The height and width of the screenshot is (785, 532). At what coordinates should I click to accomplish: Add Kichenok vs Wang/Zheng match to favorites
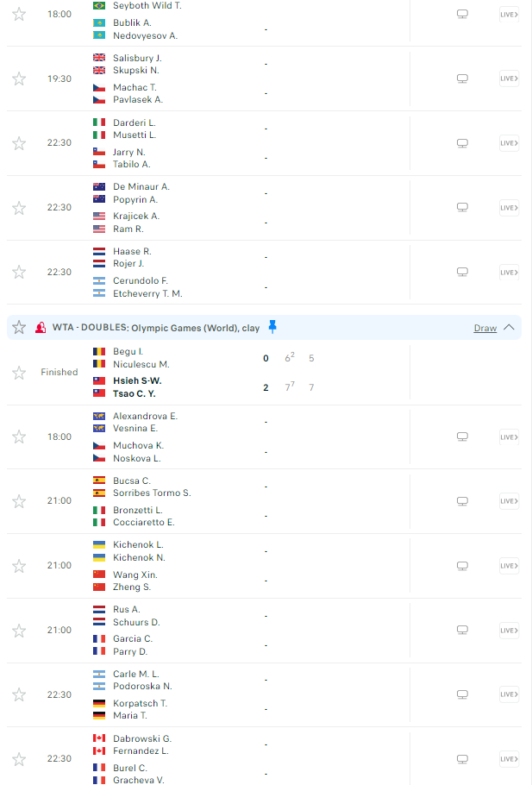(x=19, y=566)
